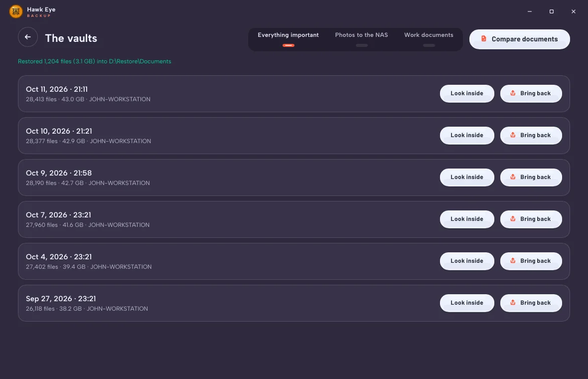Click restore icon for Oct 10, 2026 snapshot
Viewport: 588px width, 379px height.
point(513,135)
